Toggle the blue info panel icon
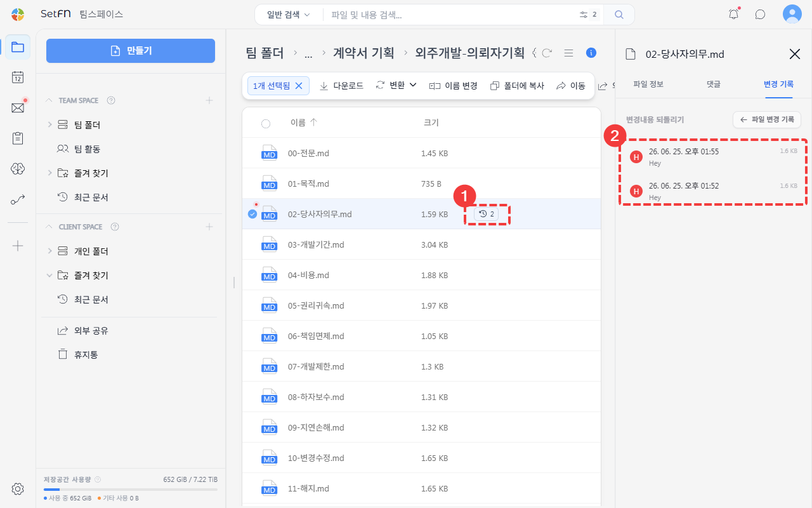The height and width of the screenshot is (508, 812). (x=591, y=53)
